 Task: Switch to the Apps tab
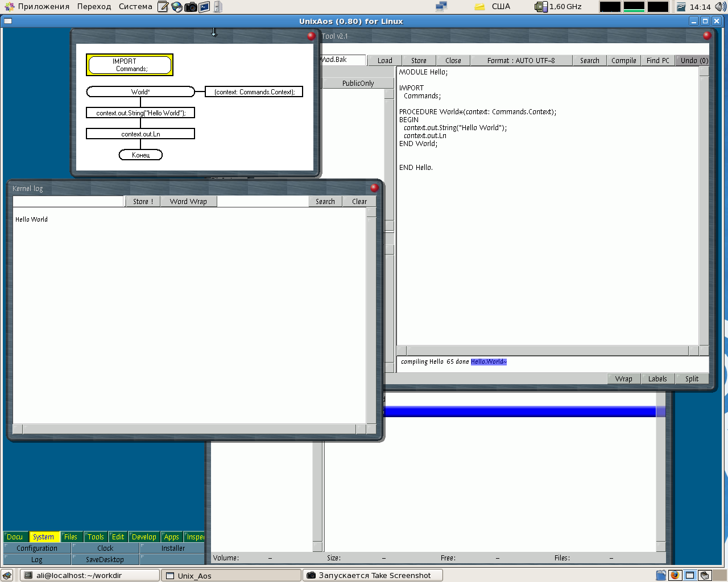171,537
